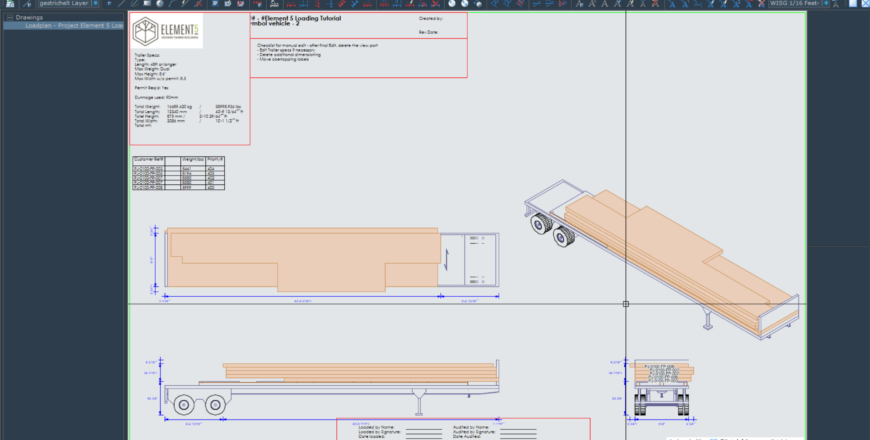The width and height of the screenshot is (870, 440).
Task: Select the rectangle drawing tool
Action: pos(147,3)
